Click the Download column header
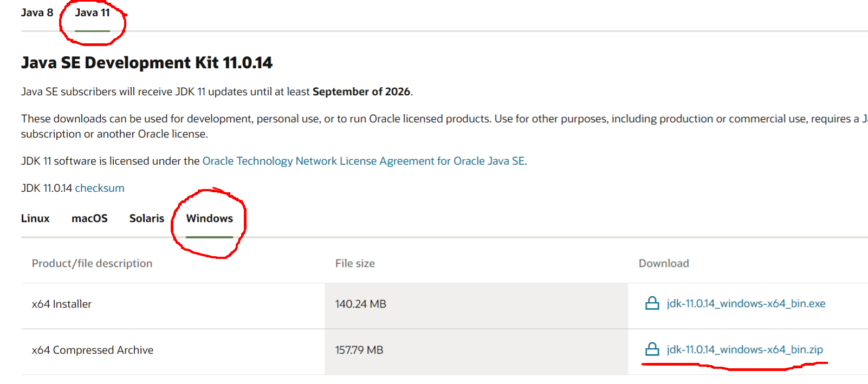 click(664, 263)
